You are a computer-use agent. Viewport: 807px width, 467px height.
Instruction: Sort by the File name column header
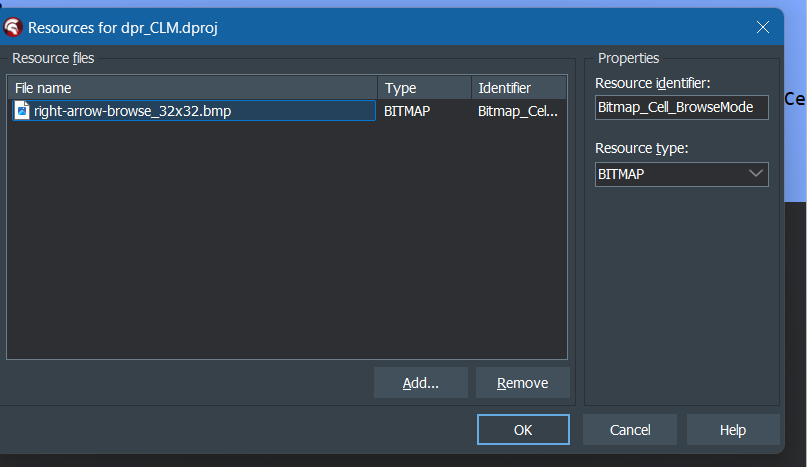point(193,88)
